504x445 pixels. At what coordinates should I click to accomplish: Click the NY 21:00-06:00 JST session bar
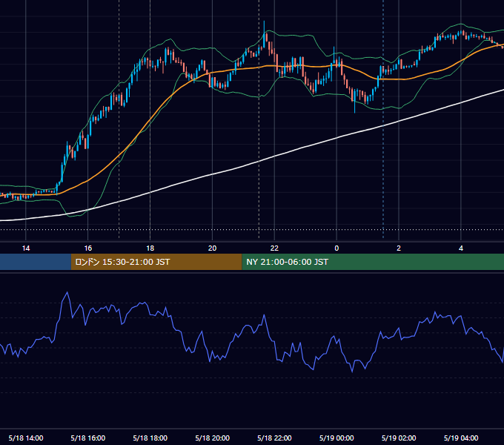pos(373,262)
